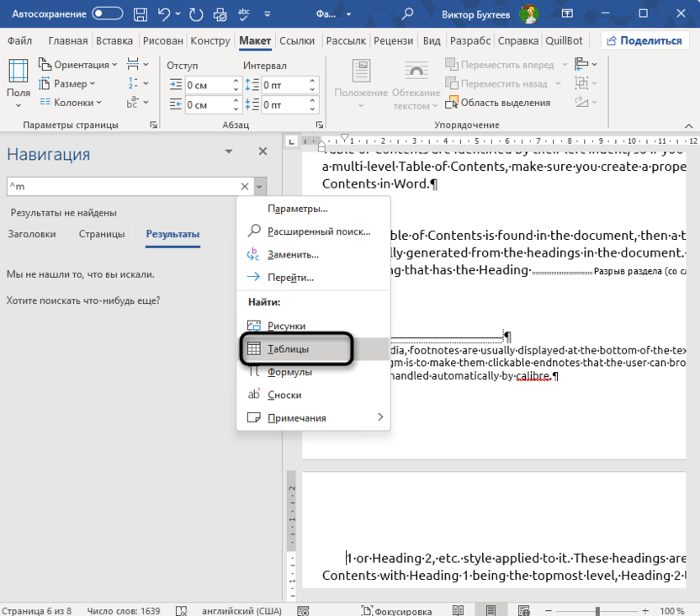This screenshot has height=616, width=700.
Task: Select Таблицы in the find menu
Action: [x=289, y=348]
